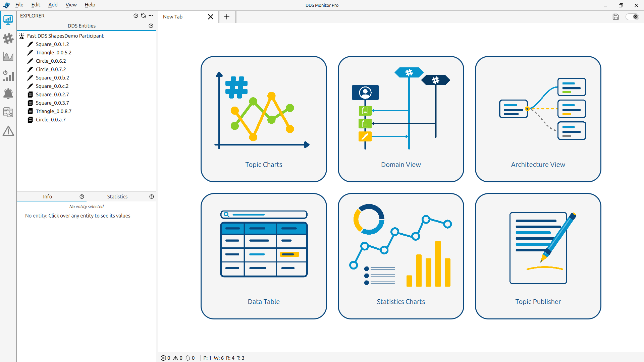Open the View menu
The width and height of the screenshot is (644, 362).
click(x=71, y=5)
